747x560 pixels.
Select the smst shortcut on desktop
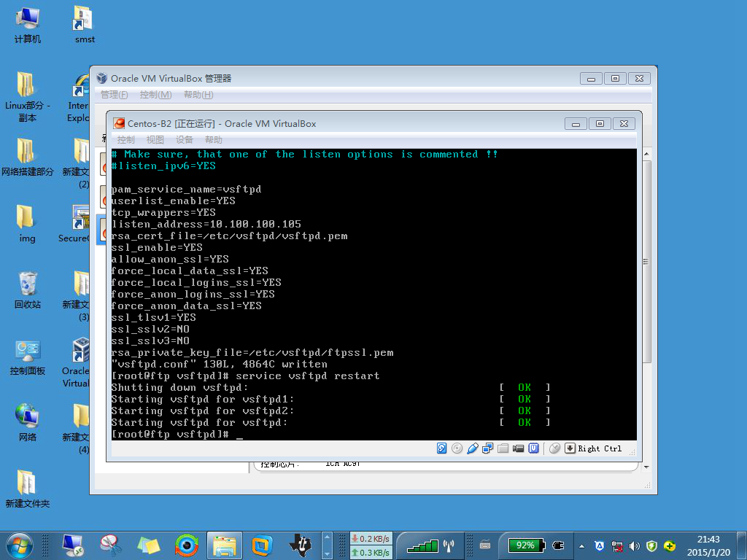(85, 25)
